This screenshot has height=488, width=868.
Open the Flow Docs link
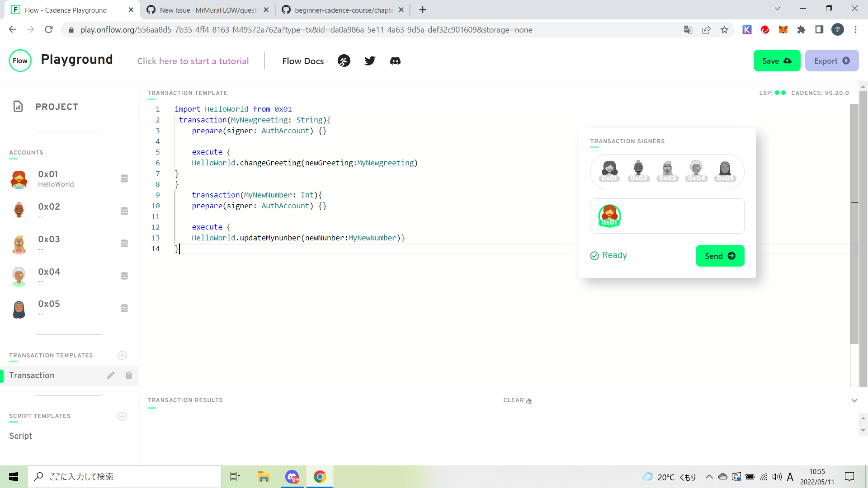point(303,61)
